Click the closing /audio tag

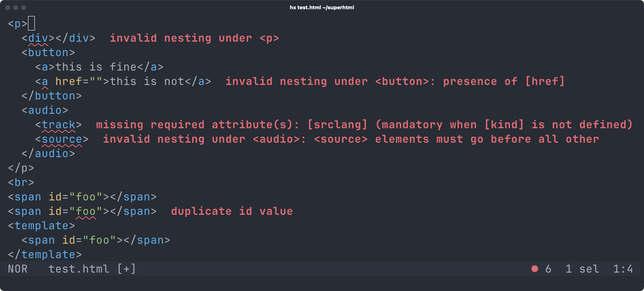pyautogui.click(x=48, y=153)
